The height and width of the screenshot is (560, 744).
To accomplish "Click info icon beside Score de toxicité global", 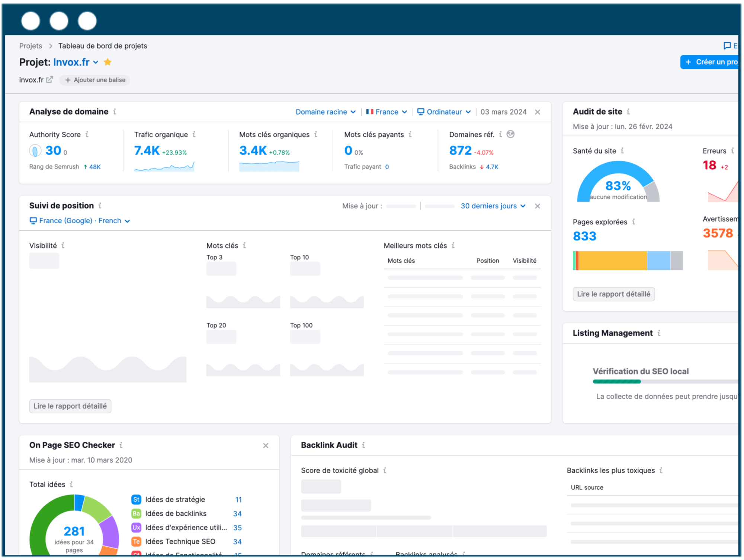I will click(x=385, y=470).
